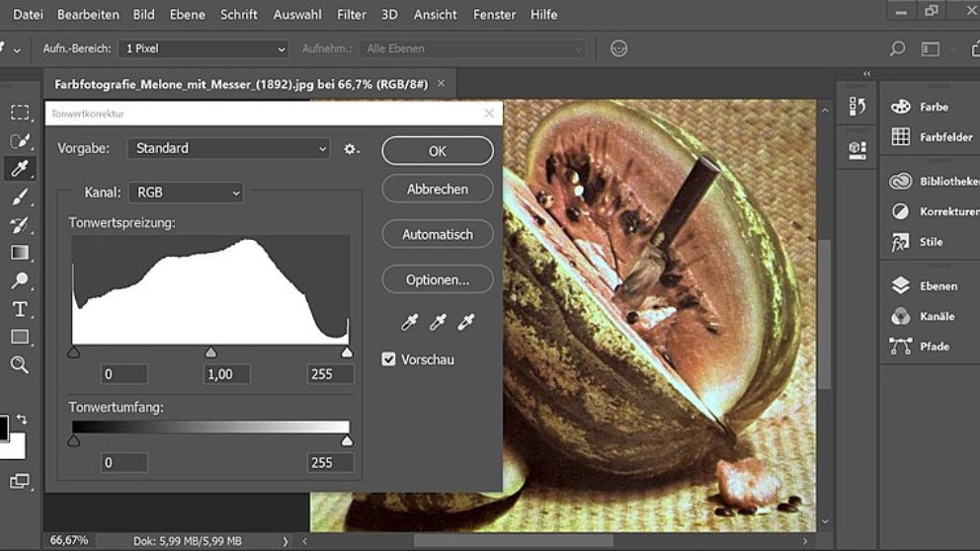Select the Rectangle shape tool
This screenshot has height=551, width=980.
(20, 338)
